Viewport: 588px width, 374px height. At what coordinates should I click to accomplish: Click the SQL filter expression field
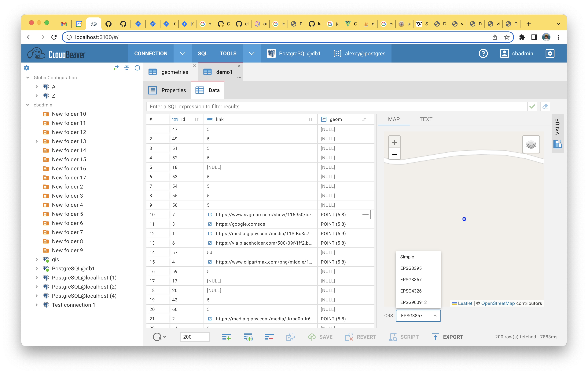(x=337, y=106)
